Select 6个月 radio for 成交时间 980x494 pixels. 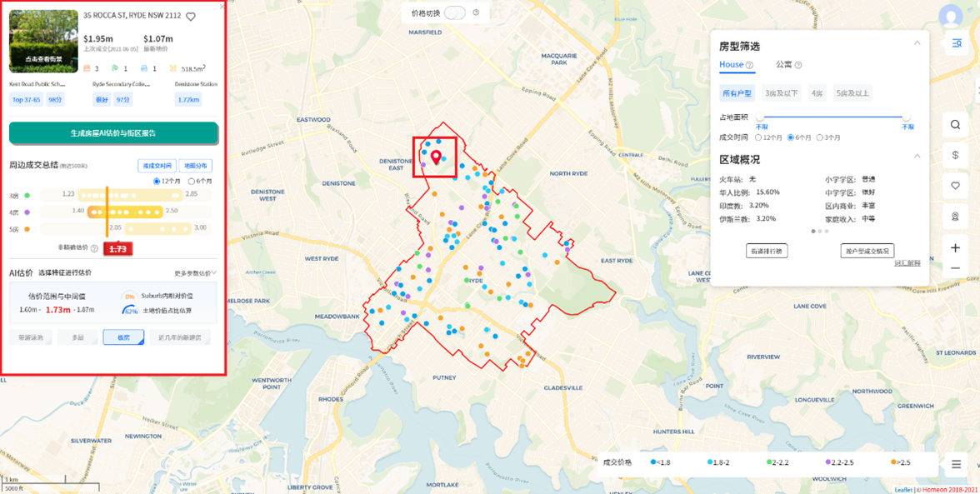point(791,137)
